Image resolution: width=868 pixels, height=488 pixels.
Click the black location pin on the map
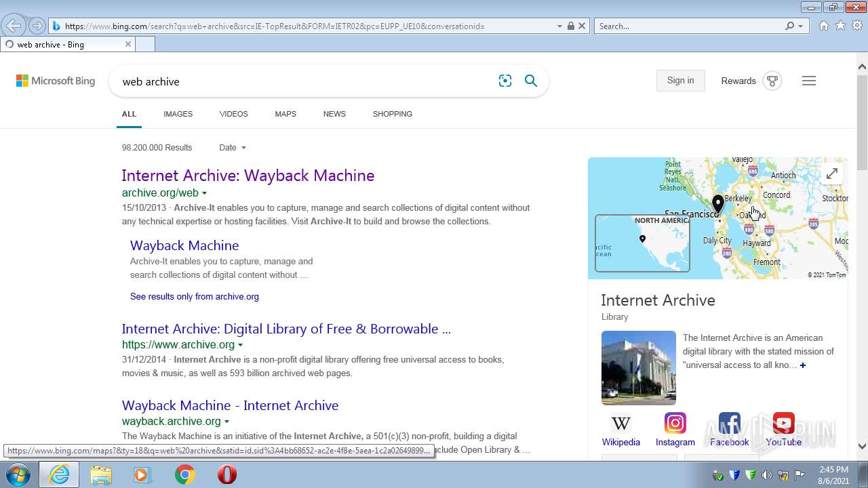point(718,203)
